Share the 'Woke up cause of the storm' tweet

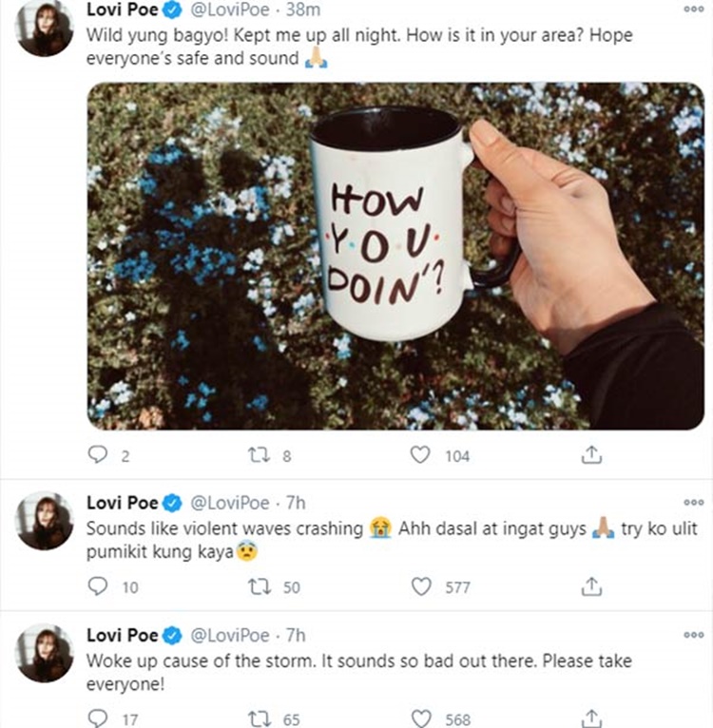pyautogui.click(x=590, y=718)
